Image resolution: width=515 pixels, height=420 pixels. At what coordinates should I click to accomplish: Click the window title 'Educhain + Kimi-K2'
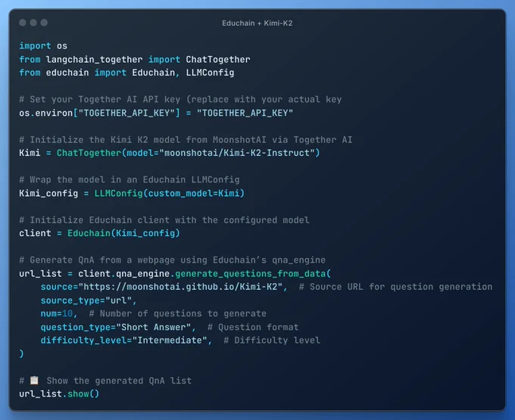(257, 23)
